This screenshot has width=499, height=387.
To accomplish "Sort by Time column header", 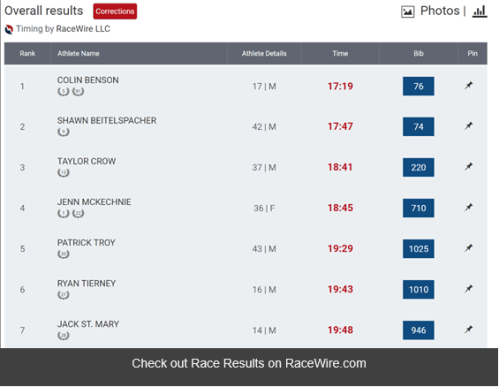I will 340,53.
